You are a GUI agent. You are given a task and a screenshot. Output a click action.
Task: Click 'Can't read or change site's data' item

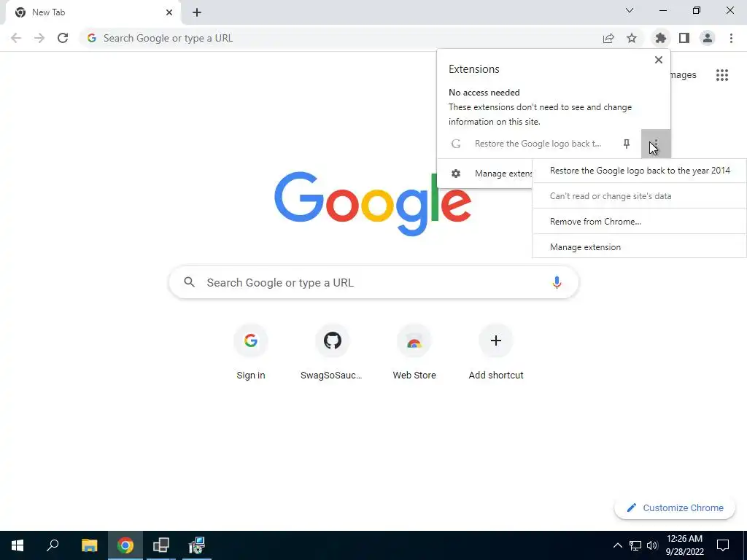(639, 195)
